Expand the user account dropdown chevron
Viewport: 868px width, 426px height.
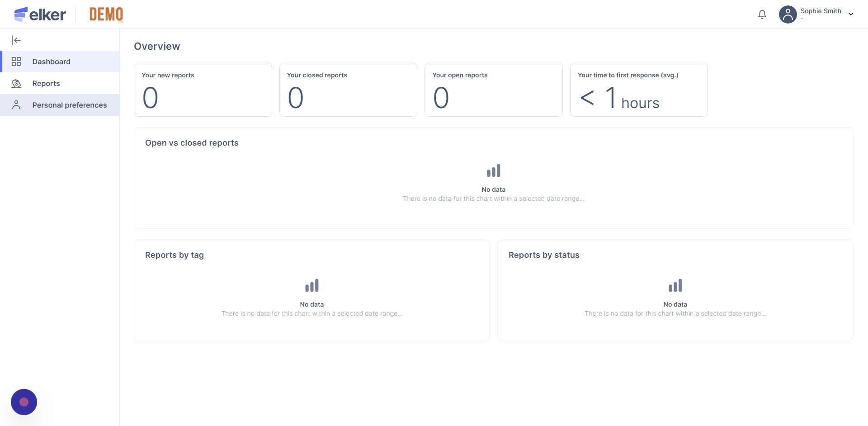pyautogui.click(x=850, y=14)
